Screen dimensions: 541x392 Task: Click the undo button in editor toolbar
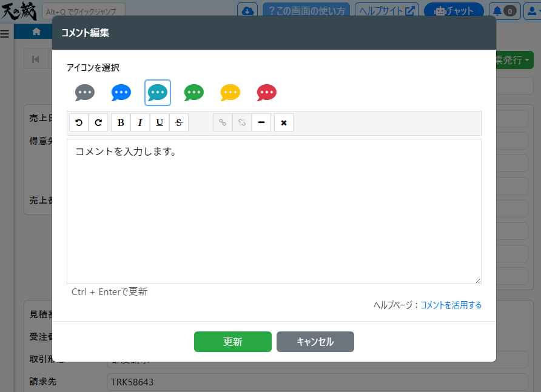coord(79,122)
